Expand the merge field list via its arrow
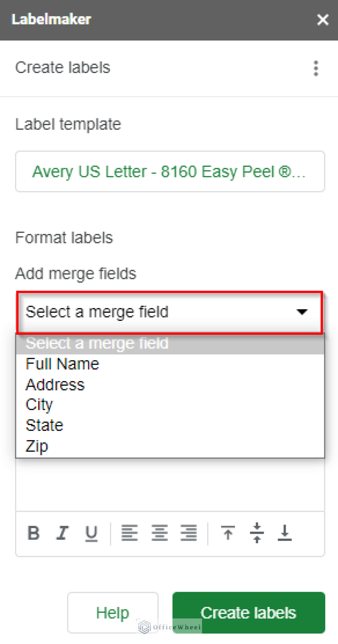Viewport: 338px width, 644px height. pyautogui.click(x=302, y=312)
